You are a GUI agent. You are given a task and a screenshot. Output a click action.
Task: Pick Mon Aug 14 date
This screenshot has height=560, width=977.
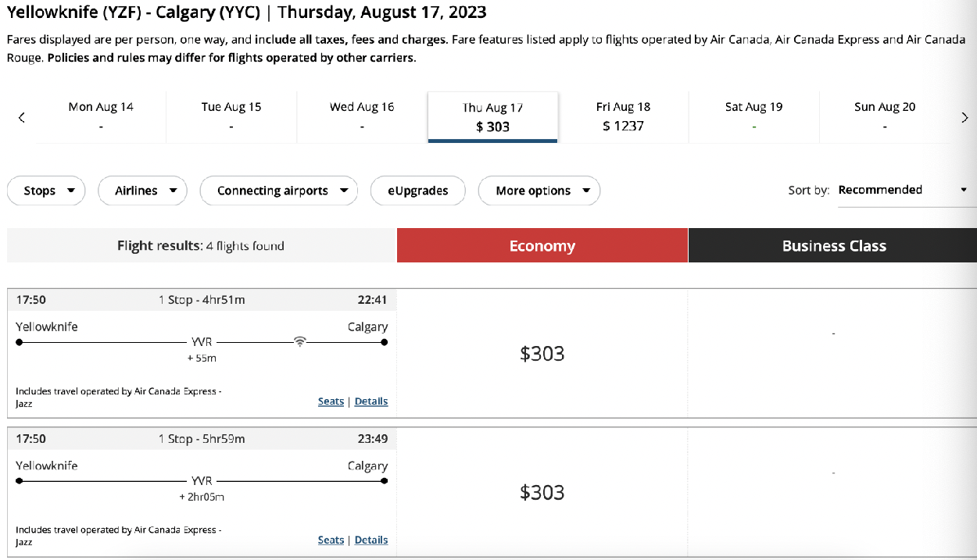[101, 117]
